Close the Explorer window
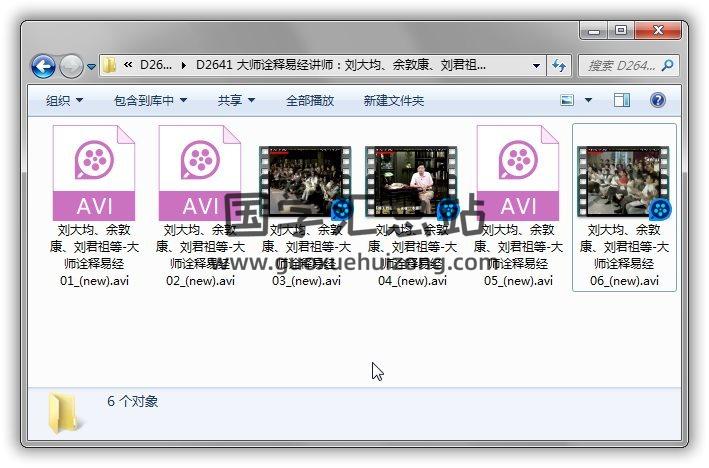Image resolution: width=709 pixels, height=468 pixels. click(658, 31)
